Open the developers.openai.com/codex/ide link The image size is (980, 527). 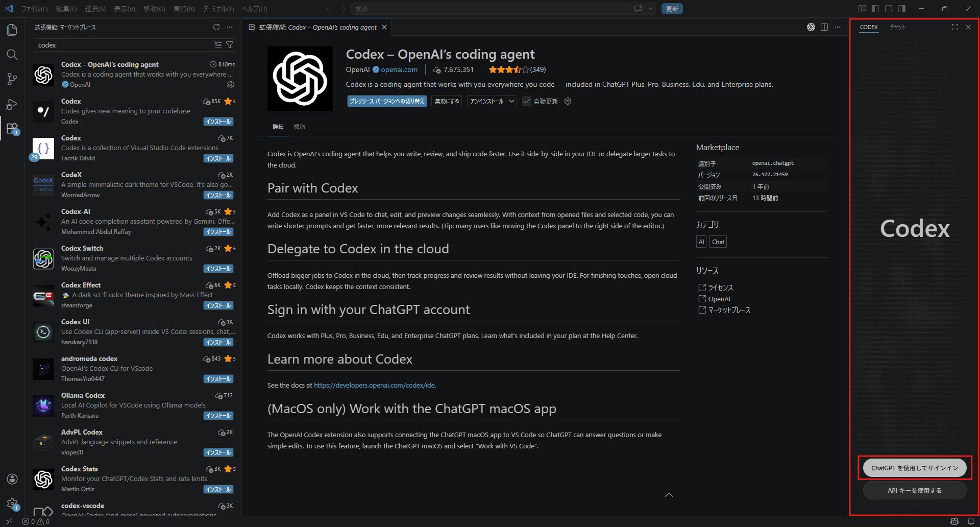coord(374,385)
